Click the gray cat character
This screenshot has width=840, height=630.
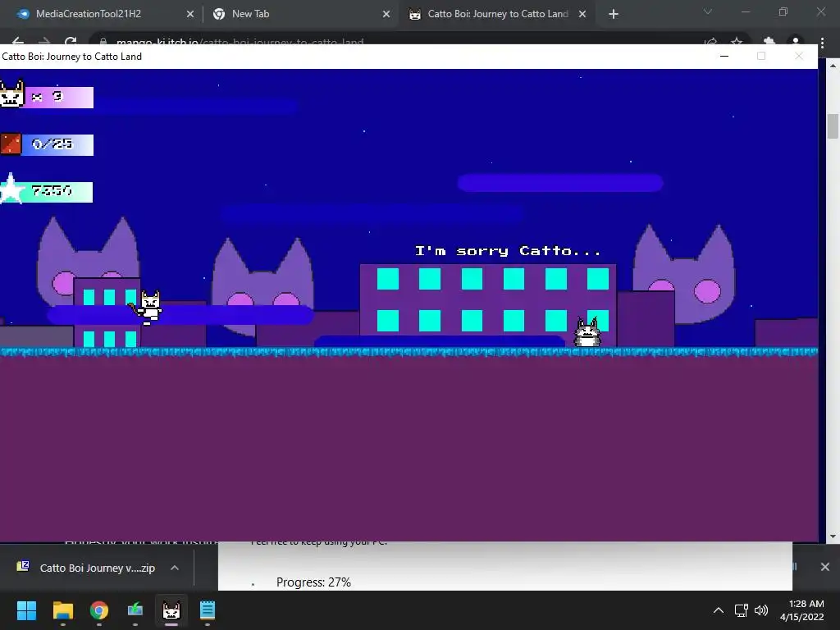[587, 332]
